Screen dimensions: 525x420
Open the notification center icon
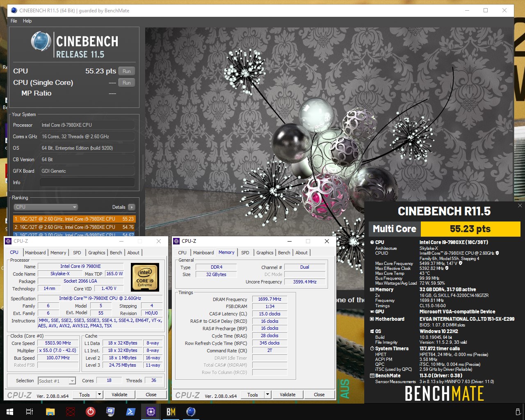[x=518, y=411]
